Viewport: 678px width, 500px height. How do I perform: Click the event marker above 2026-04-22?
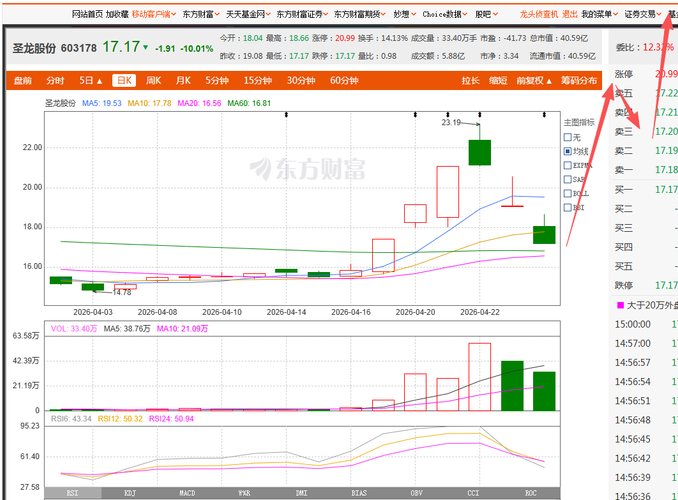[x=480, y=115]
